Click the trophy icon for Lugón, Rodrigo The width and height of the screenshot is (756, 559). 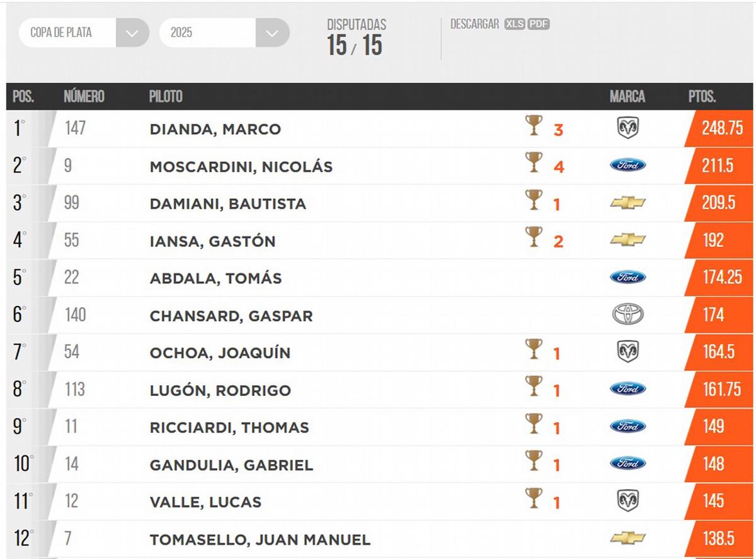coord(534,387)
